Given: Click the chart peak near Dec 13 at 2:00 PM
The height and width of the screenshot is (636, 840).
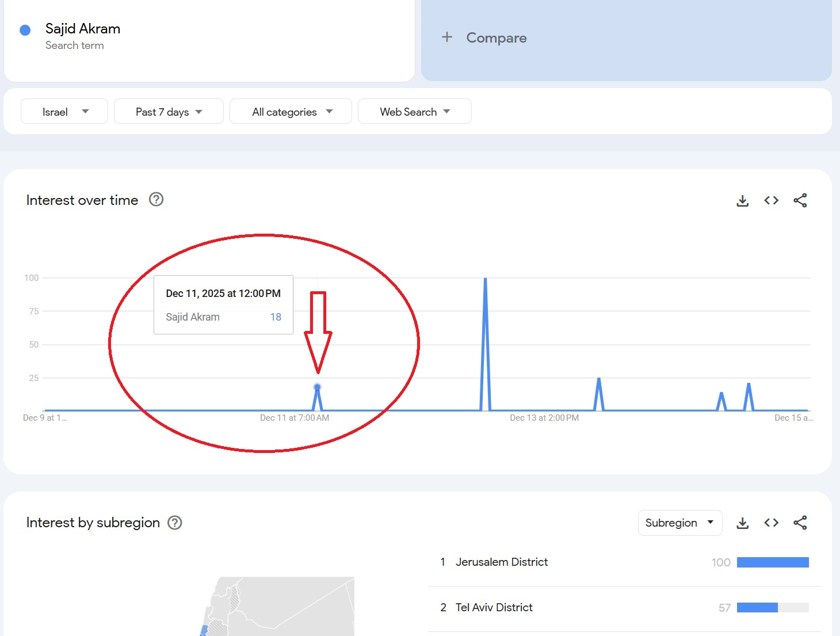Looking at the screenshot, I should (x=599, y=379).
